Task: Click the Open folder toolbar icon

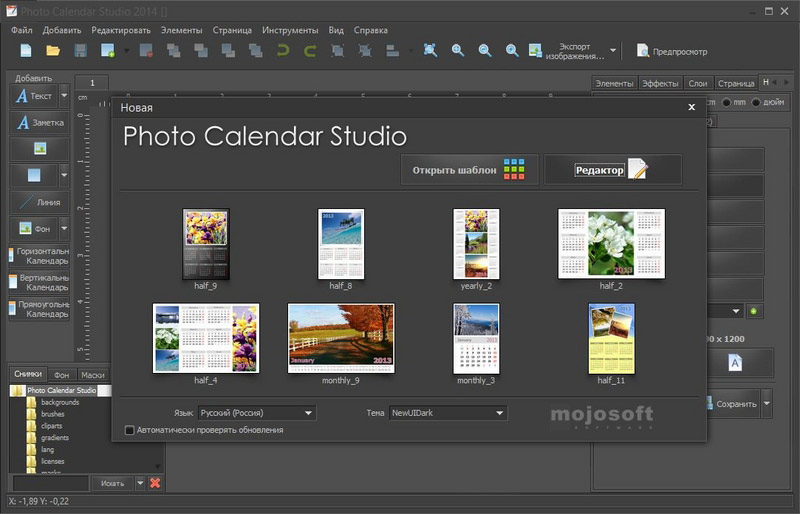Action: tap(53, 51)
